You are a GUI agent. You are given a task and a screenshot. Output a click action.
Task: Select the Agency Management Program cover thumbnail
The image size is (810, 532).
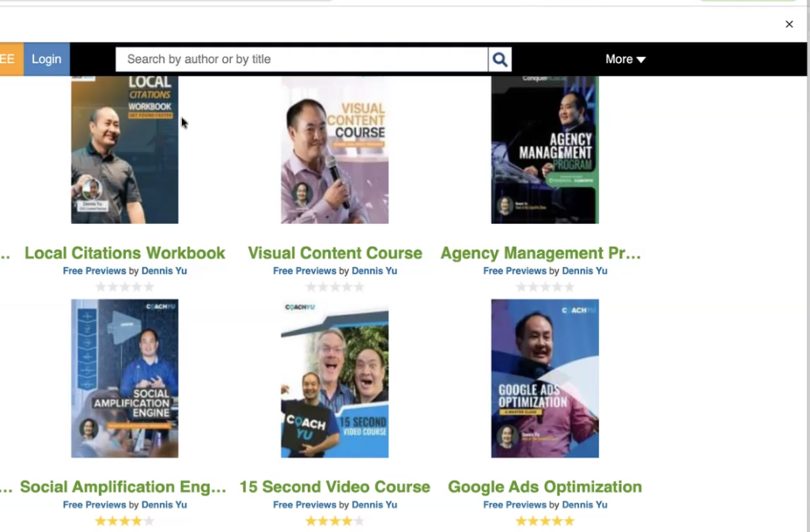tap(544, 149)
